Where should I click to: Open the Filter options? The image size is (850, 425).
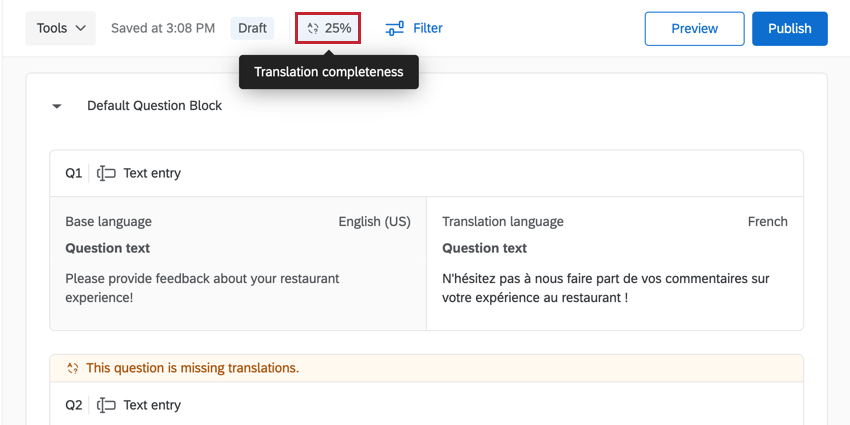click(x=427, y=28)
